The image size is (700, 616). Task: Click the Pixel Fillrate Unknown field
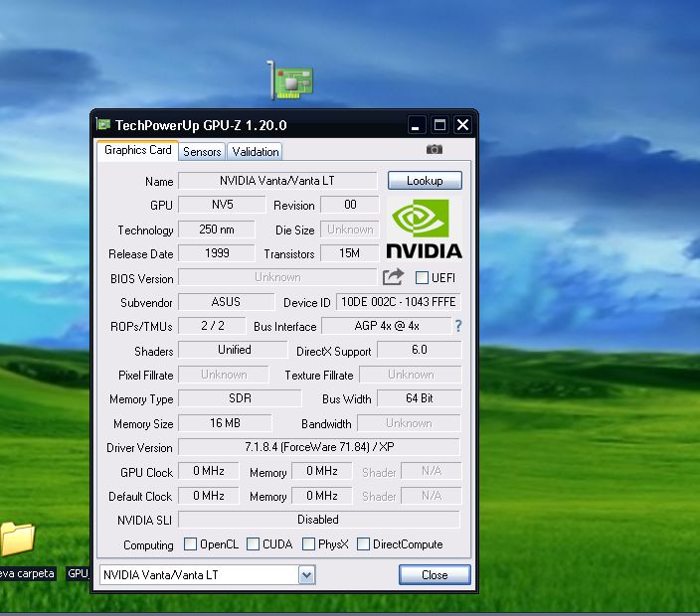pyautogui.click(x=224, y=375)
